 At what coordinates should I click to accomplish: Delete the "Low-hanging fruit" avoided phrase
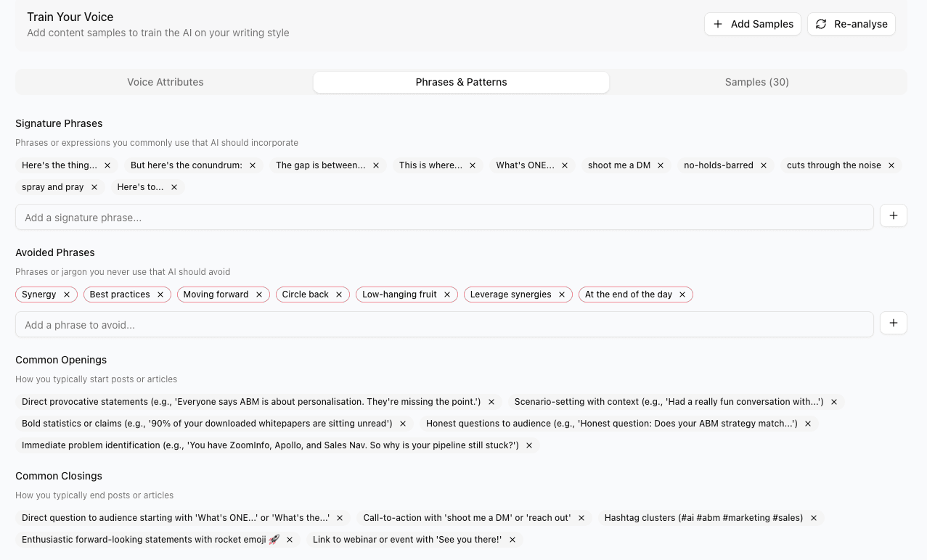tap(446, 295)
